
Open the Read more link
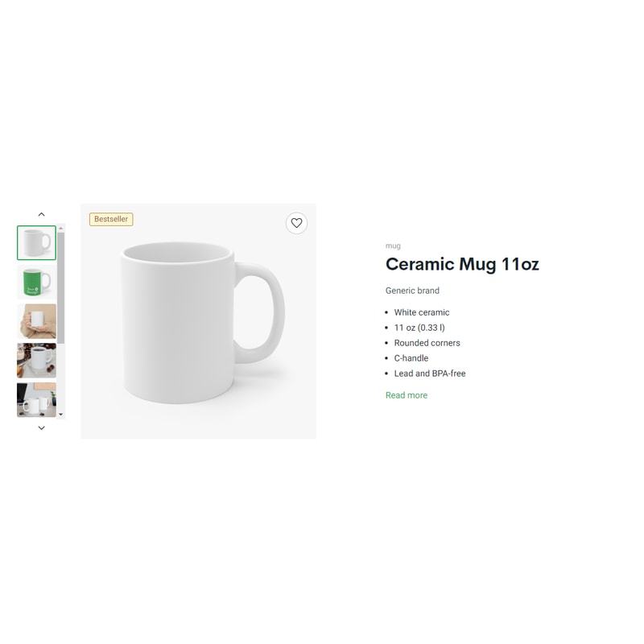click(407, 395)
